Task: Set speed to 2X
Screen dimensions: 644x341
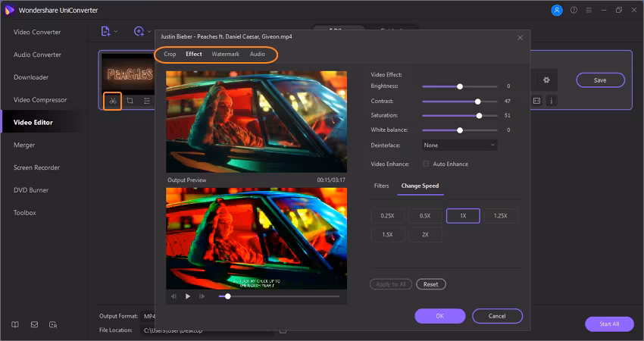Action: coord(425,235)
